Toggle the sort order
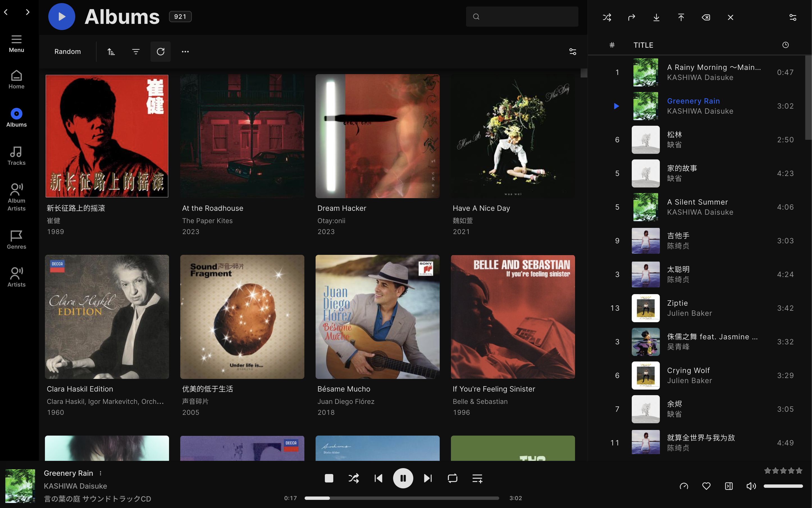Viewport: 812px width, 508px height. [111, 51]
